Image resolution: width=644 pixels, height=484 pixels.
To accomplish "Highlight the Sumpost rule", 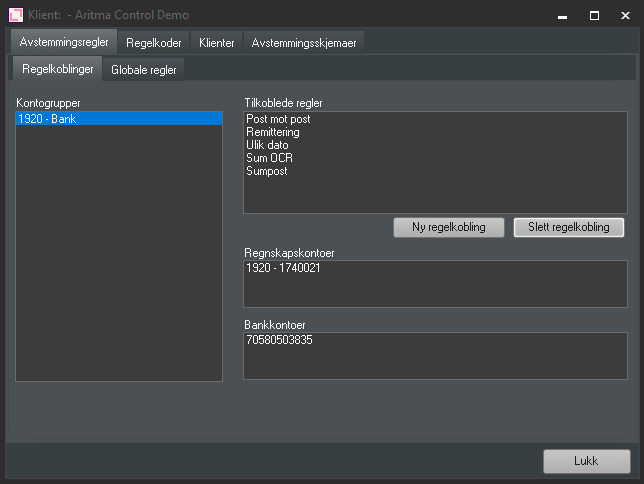I will [267, 171].
